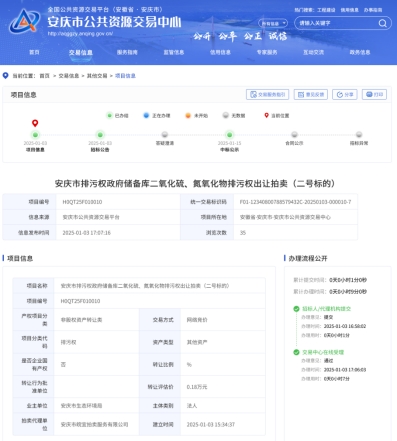The height and width of the screenshot is (441, 397).
Task: Open hot search link 办事指南
Action: coord(373,10)
